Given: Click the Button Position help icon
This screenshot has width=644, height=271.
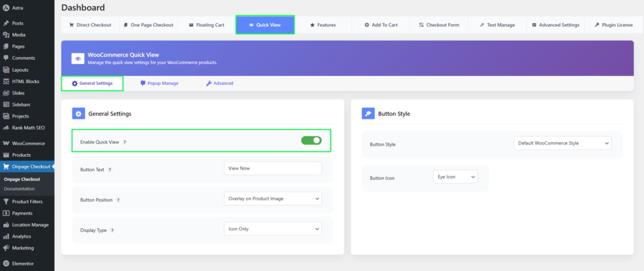Looking at the screenshot, I should point(118,200).
